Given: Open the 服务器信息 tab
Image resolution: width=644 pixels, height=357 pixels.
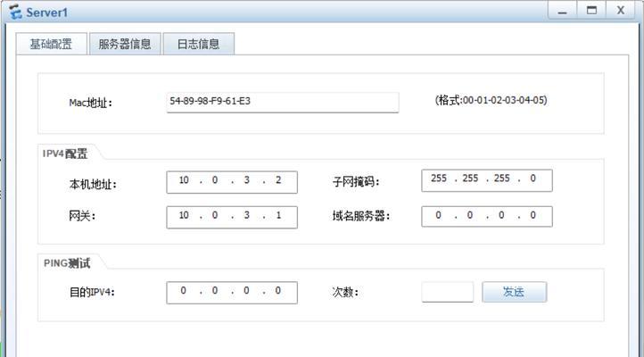Looking at the screenshot, I should coord(125,44).
